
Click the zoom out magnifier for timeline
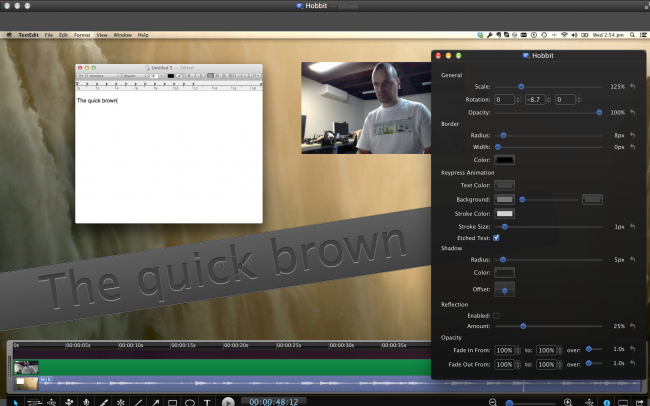(x=492, y=401)
